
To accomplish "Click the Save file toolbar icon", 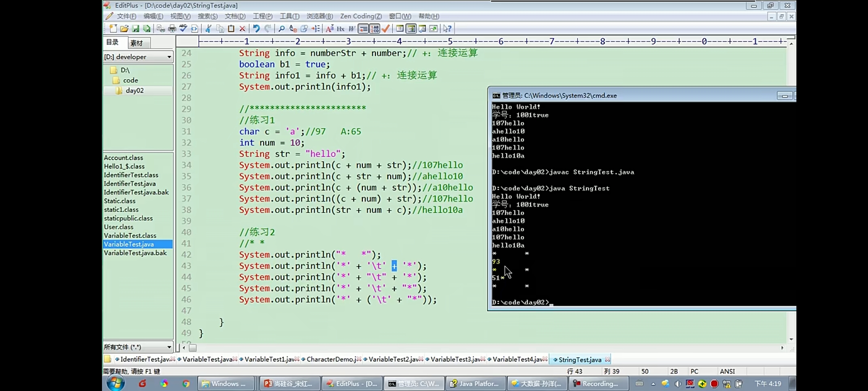I will pos(136,29).
